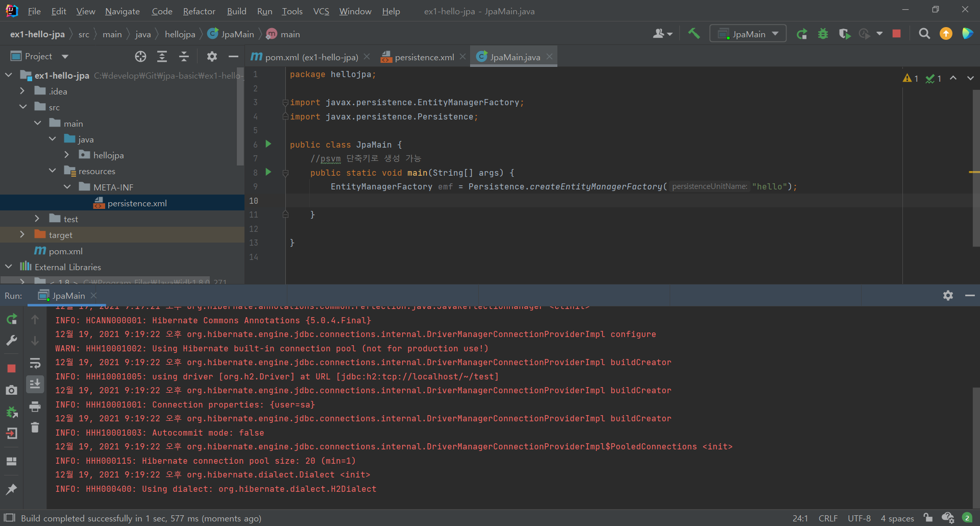Toggle scroll to end of console
980x526 pixels.
click(x=35, y=384)
